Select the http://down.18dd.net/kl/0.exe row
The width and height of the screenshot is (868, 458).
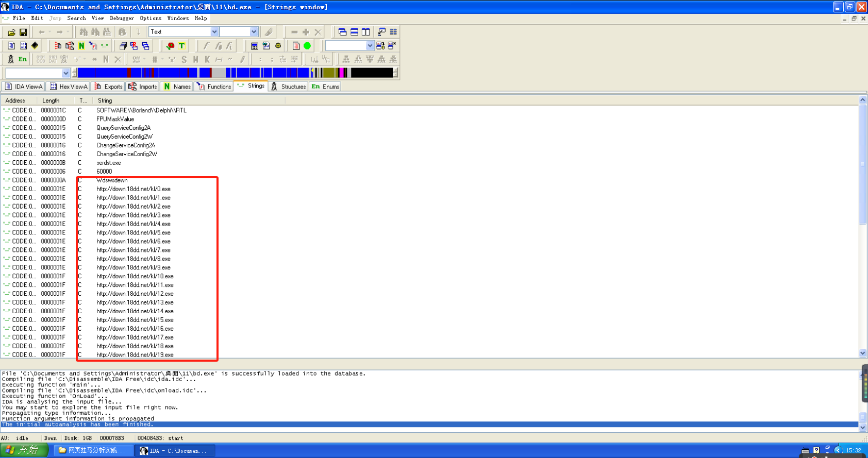point(429,189)
